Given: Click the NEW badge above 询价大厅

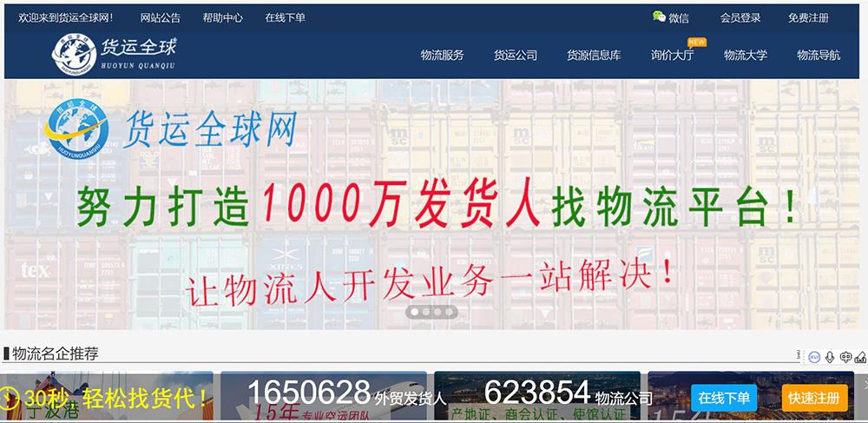Looking at the screenshot, I should (697, 42).
